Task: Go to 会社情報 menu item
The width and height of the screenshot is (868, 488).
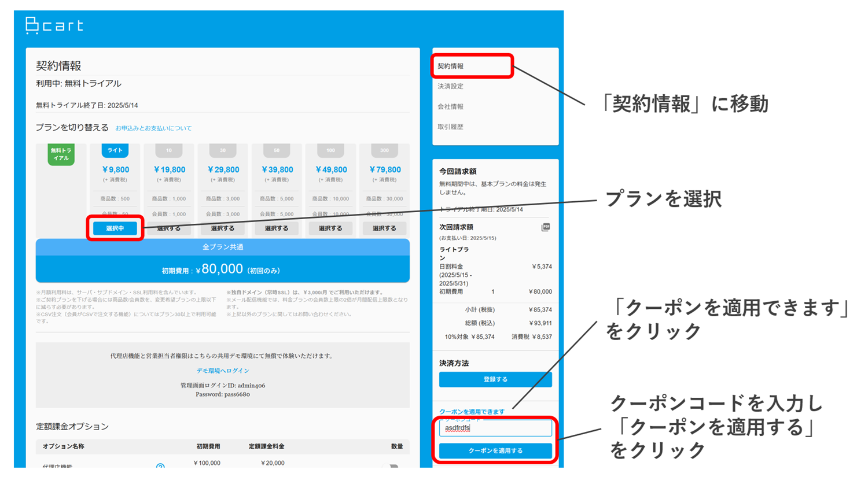Action: pos(451,106)
